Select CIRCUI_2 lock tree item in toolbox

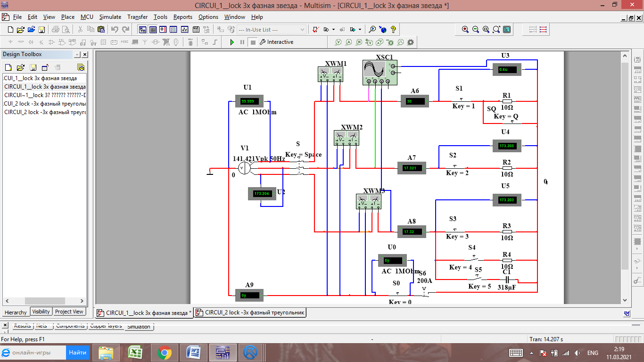[45, 112]
